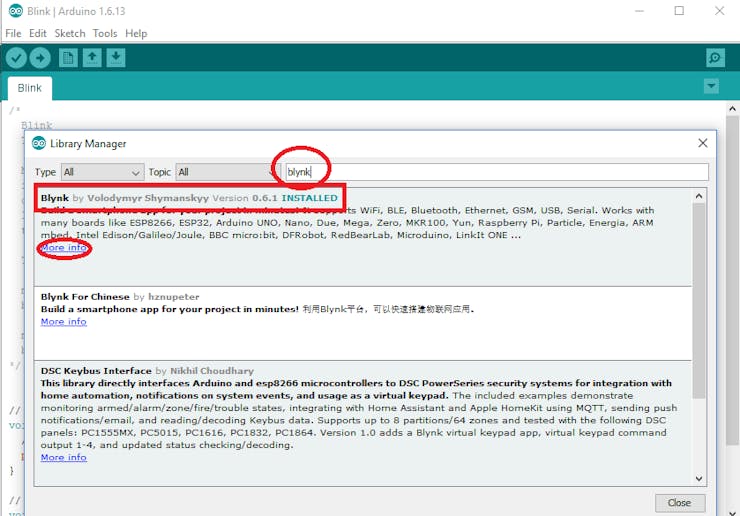Click the author name Nikhil Choudhary

pyautogui.click(x=212, y=371)
